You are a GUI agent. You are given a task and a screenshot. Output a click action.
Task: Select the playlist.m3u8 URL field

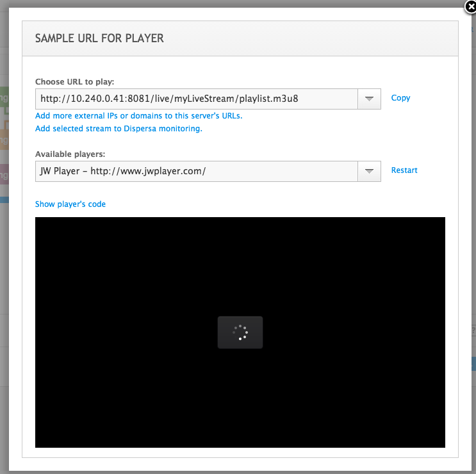(x=196, y=99)
